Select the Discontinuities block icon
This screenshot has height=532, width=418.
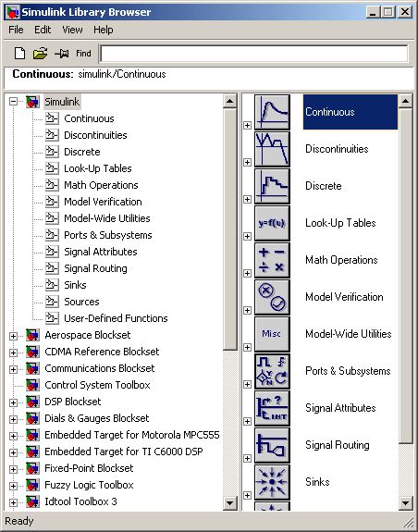coord(272,149)
